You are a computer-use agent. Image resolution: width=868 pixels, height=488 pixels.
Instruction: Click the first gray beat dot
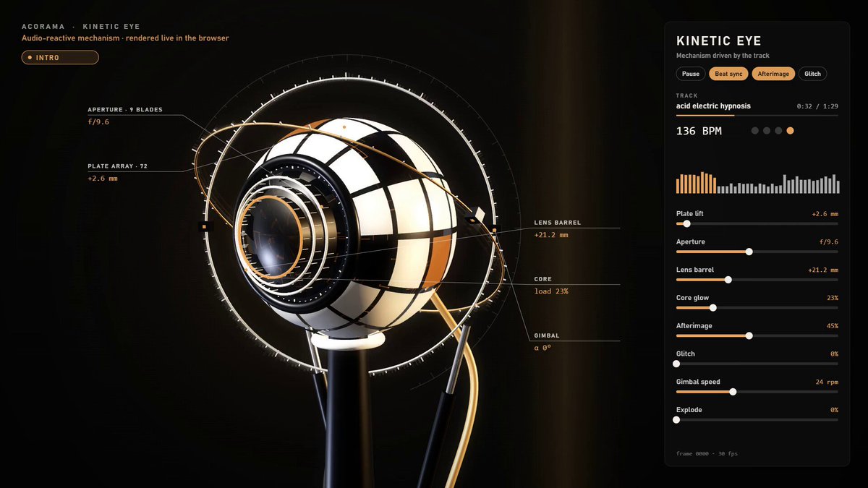pyautogui.click(x=755, y=131)
